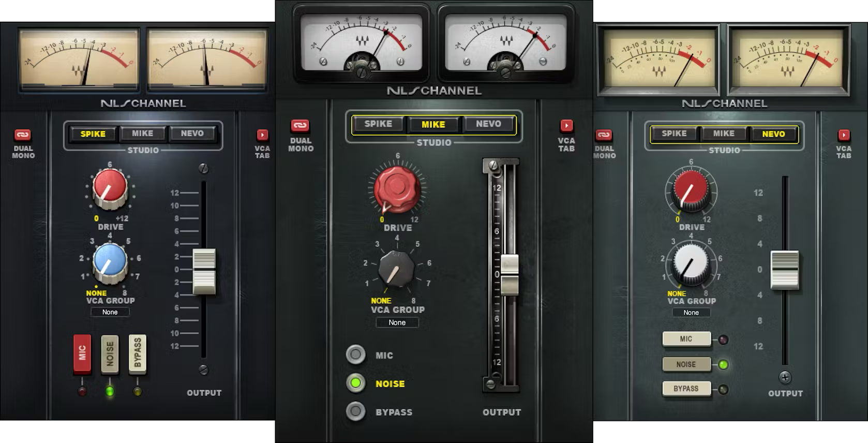Toggle the NOISE button on Nevo panel
The height and width of the screenshot is (443, 868).
(686, 364)
